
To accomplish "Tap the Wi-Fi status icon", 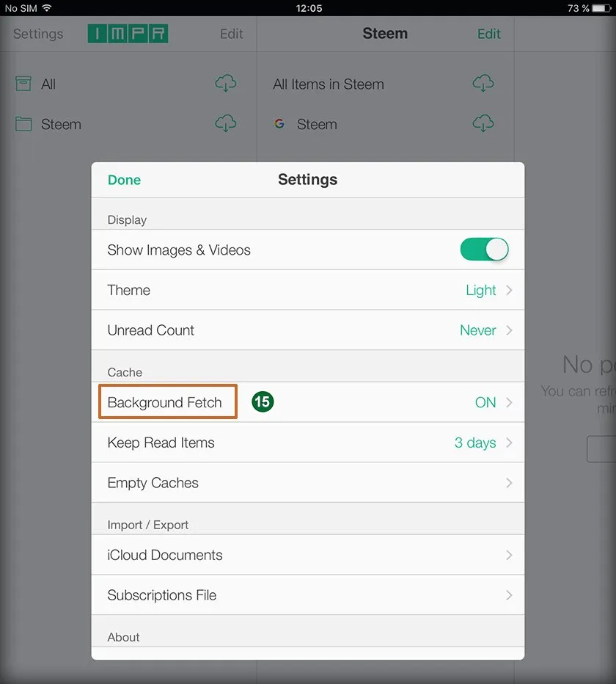I will click(x=47, y=8).
